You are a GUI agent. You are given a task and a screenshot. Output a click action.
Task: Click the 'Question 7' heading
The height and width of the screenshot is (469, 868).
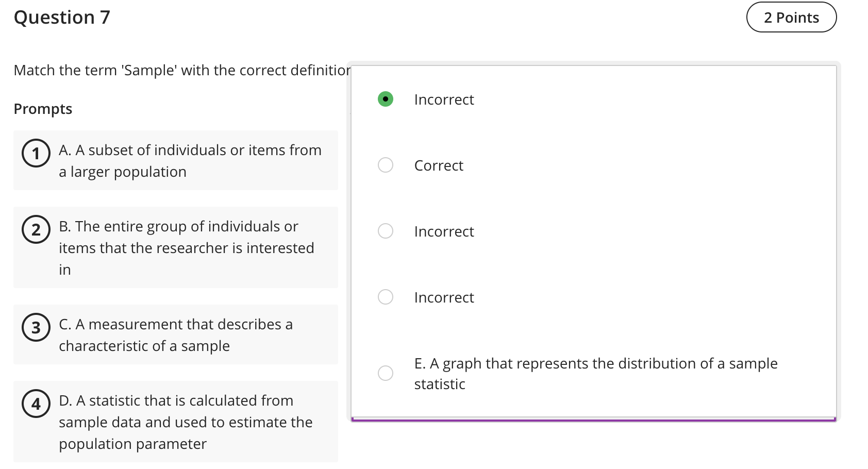point(62,17)
